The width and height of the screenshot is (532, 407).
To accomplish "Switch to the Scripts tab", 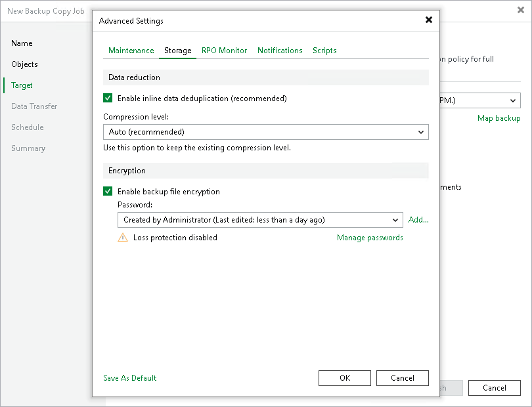I will [324, 51].
